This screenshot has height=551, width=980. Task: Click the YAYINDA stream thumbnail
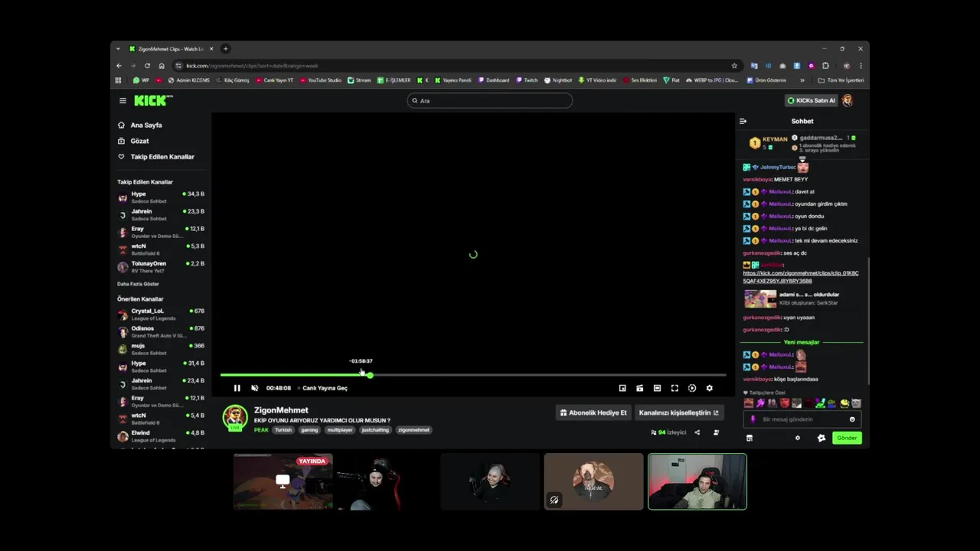[x=283, y=481]
